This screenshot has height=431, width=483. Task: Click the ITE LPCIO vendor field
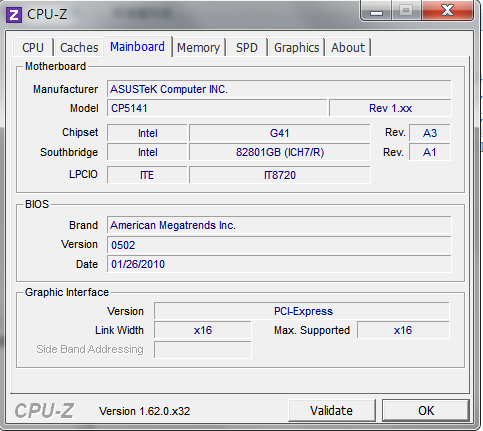[147, 175]
